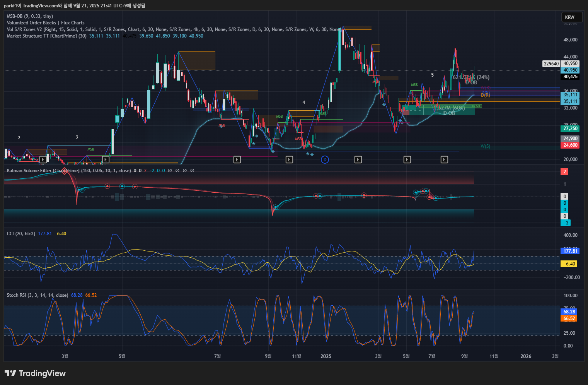Image resolution: width=588 pixels, height=385 pixels.
Task: Click the -200.00 CCI axis label
Action: coord(571,277)
